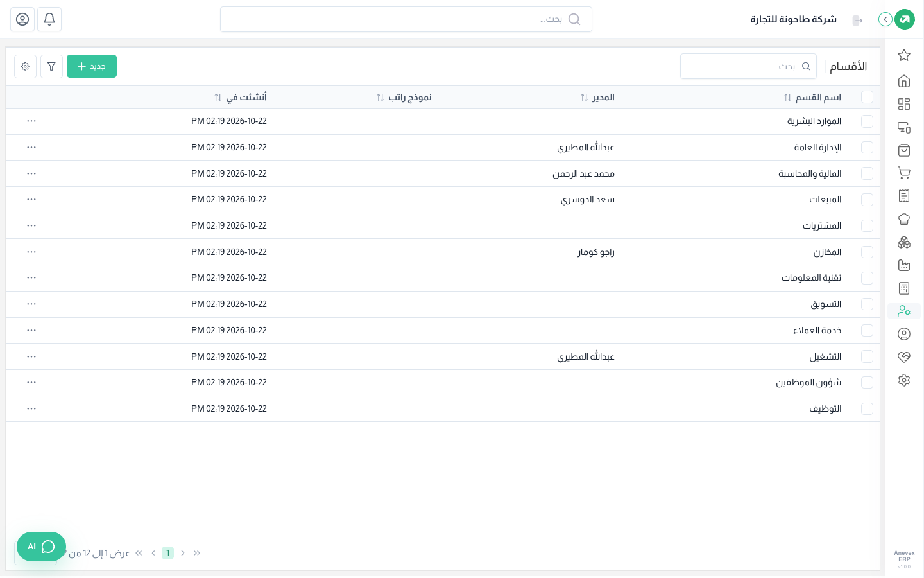Open the settings gear icon in sidebar
This screenshot has width=924, height=578.
[x=904, y=380]
